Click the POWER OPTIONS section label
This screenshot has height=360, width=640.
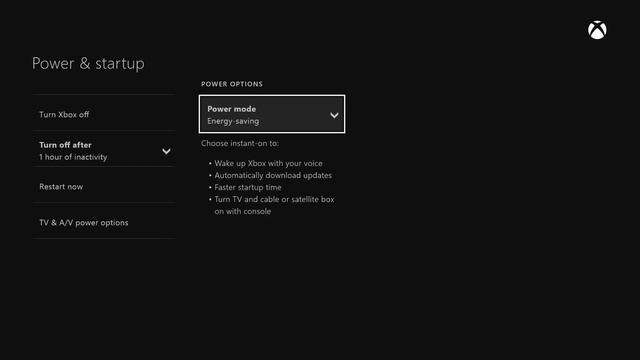pos(232,84)
